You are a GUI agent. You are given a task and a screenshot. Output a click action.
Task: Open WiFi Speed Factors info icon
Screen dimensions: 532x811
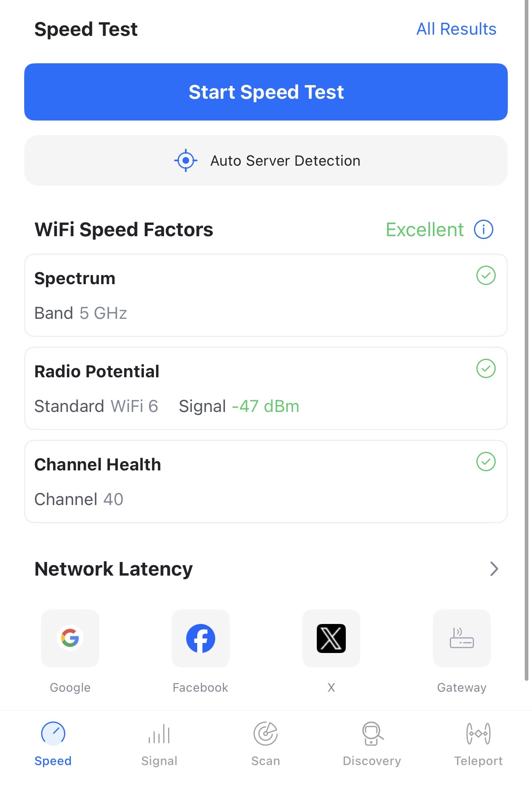click(484, 230)
